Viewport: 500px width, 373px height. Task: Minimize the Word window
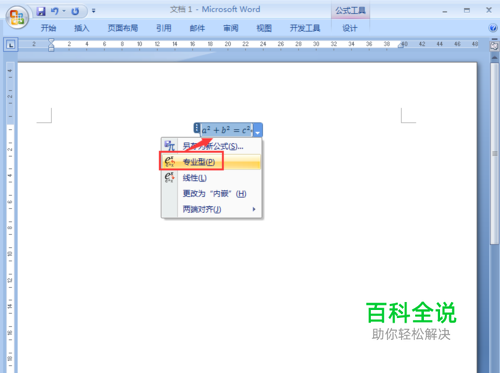point(445,11)
